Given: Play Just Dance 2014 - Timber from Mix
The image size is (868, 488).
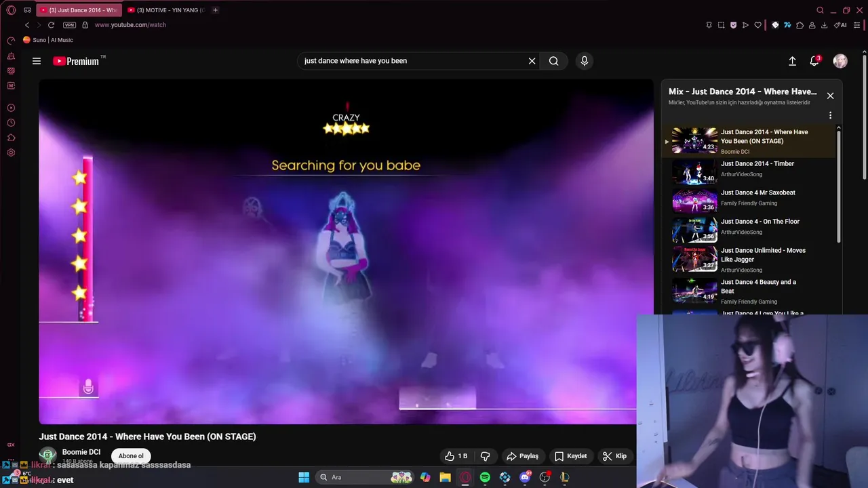Looking at the screenshot, I should (x=749, y=172).
